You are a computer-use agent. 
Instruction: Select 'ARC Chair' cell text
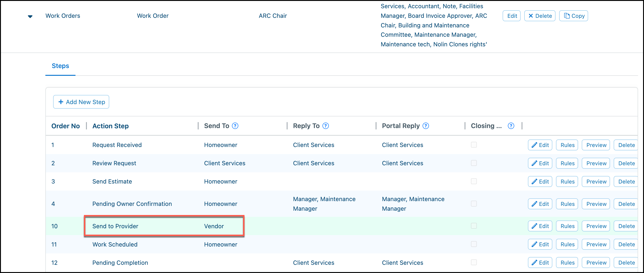pyautogui.click(x=273, y=16)
